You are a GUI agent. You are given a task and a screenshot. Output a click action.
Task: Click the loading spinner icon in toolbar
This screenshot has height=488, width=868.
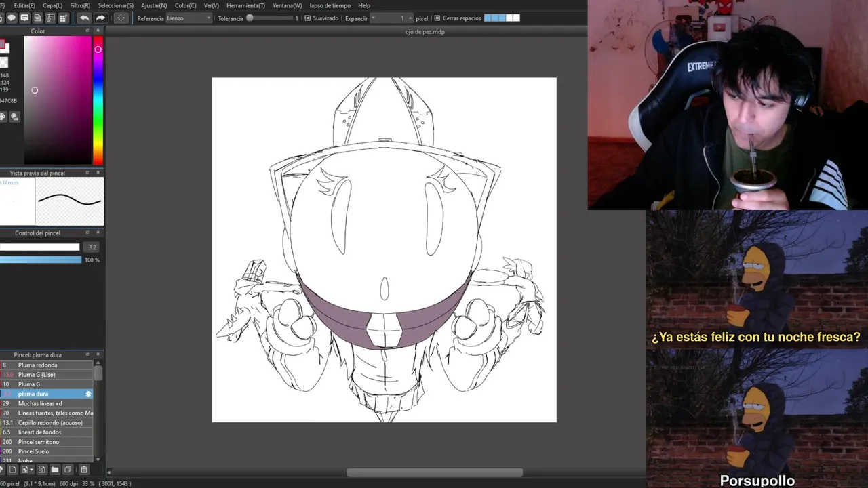(x=121, y=18)
